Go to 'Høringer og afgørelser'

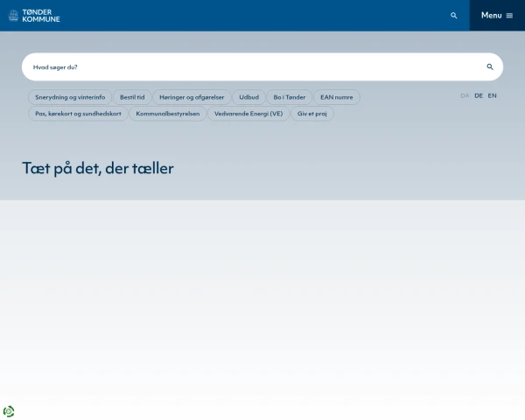(191, 97)
